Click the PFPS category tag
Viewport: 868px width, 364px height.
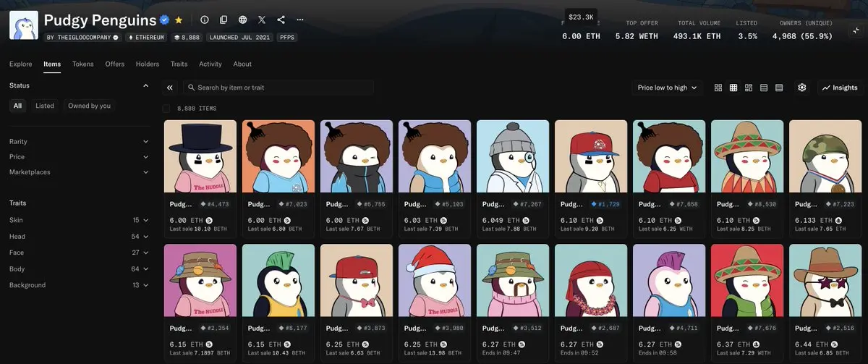pos(287,37)
